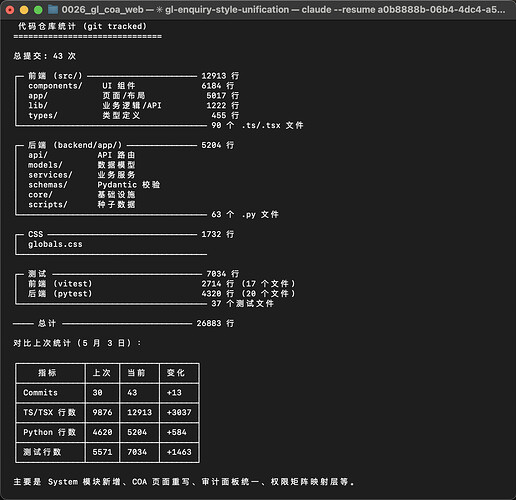The image size is (516, 500).
Task: Click the '6184 行' value for components
Action: (218, 86)
